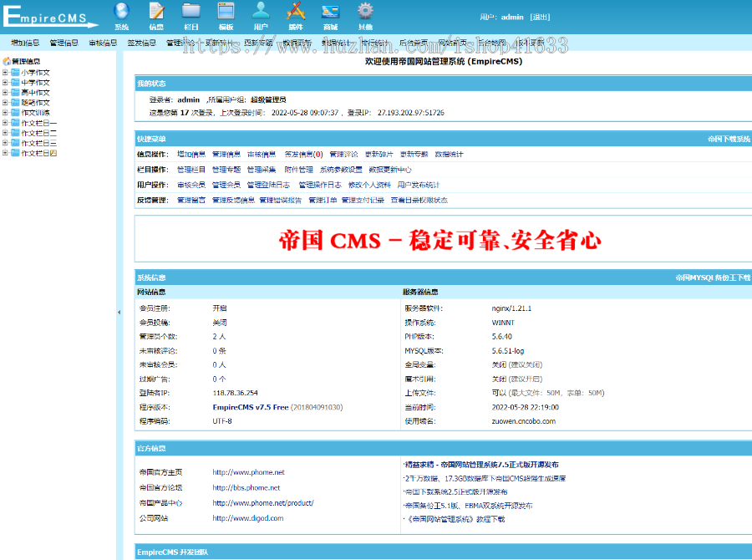Click quick menu link 数据更新中心

[x=390, y=170]
